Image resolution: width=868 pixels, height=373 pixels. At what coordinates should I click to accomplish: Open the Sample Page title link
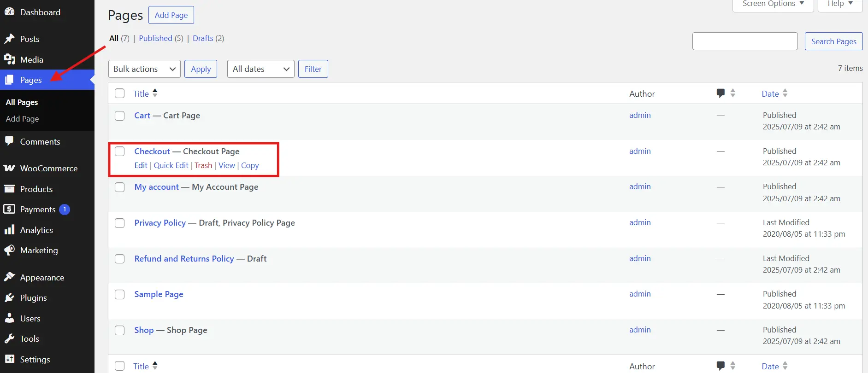[x=159, y=294]
